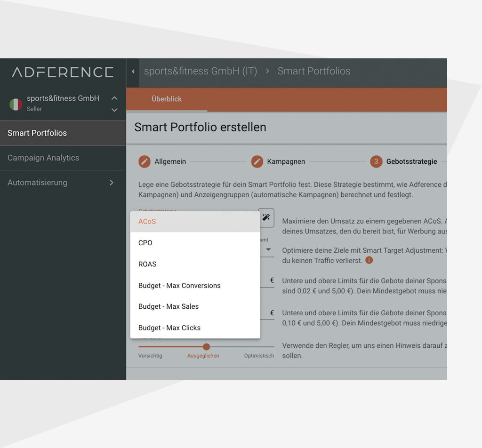Collapse sidebar with the left arrow
The height and width of the screenshot is (448, 482).
pyautogui.click(x=133, y=72)
